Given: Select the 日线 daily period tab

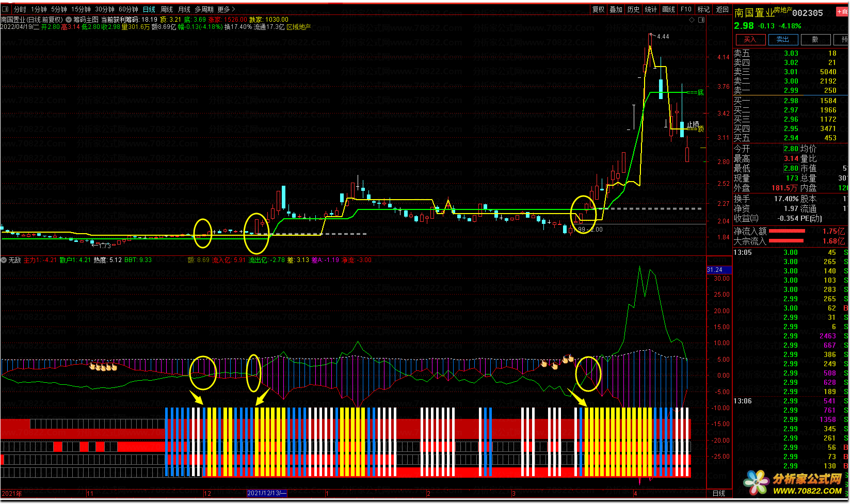Looking at the screenshot, I should click(x=149, y=9).
